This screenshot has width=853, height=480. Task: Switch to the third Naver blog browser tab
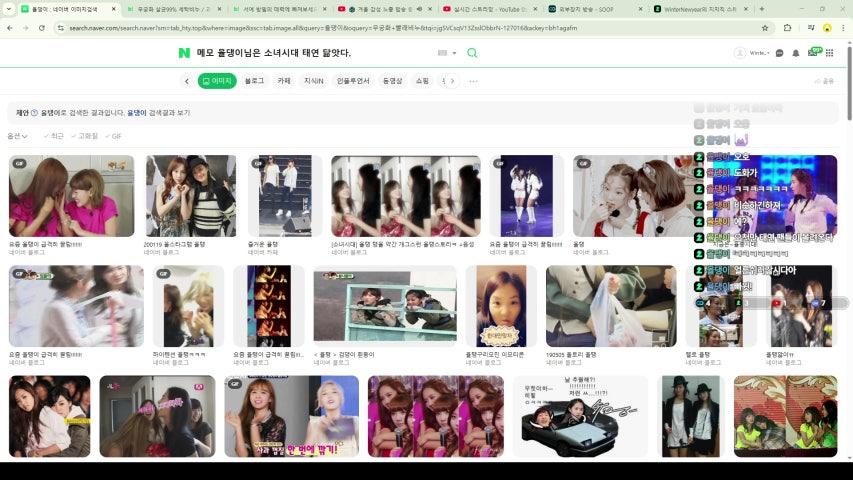tap(280, 9)
